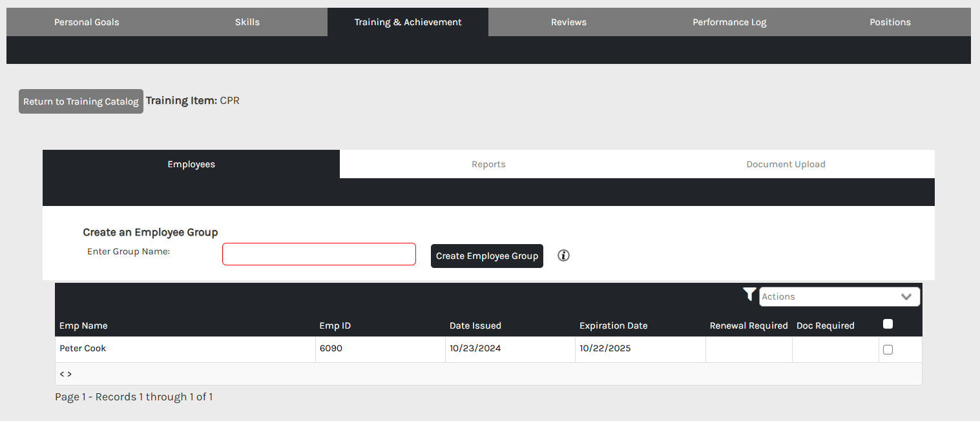Sort by Emp Name column header
Screen dimensions: 980x421
pos(83,325)
